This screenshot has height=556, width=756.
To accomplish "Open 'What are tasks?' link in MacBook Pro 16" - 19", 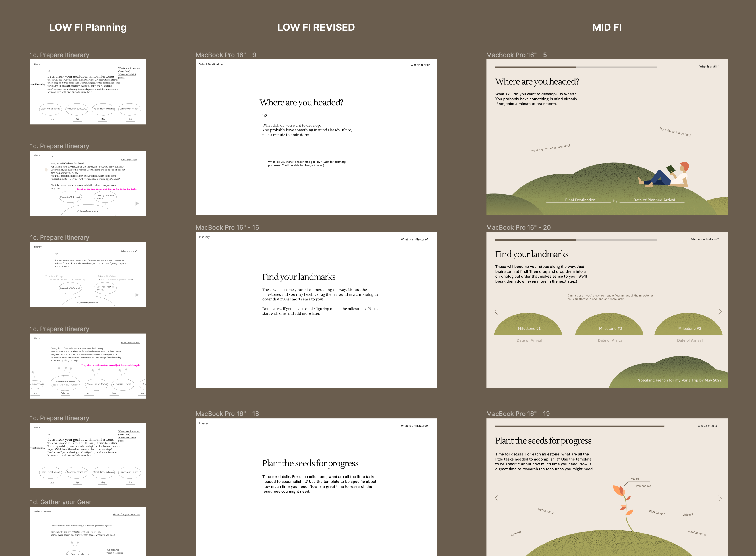I will pos(708,425).
